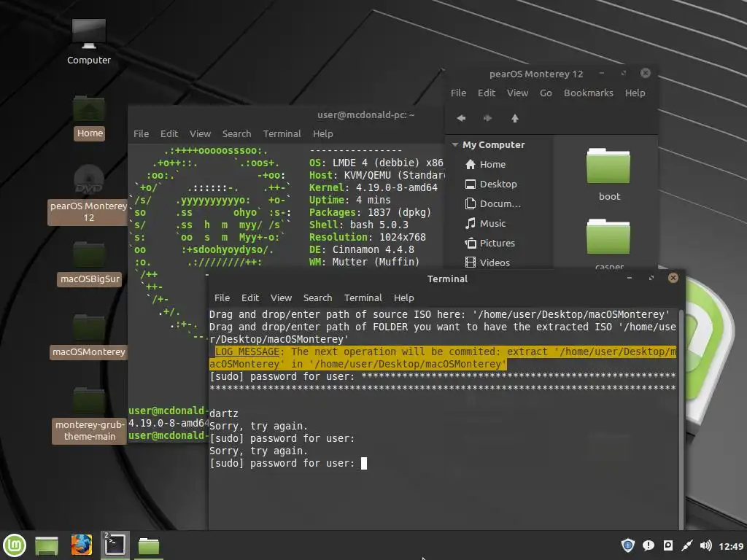Open Terminal menu in front Terminal window
This screenshot has height=560, width=747.
click(x=363, y=297)
